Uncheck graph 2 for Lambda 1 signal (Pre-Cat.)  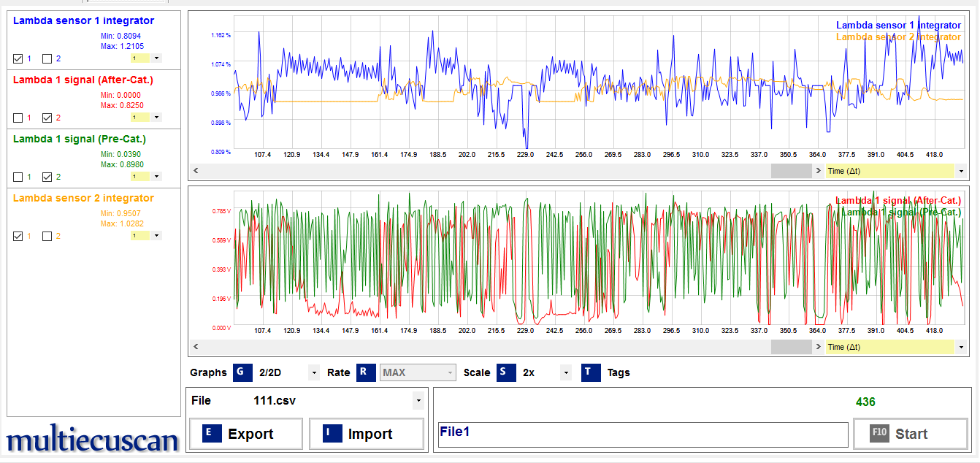(x=47, y=177)
